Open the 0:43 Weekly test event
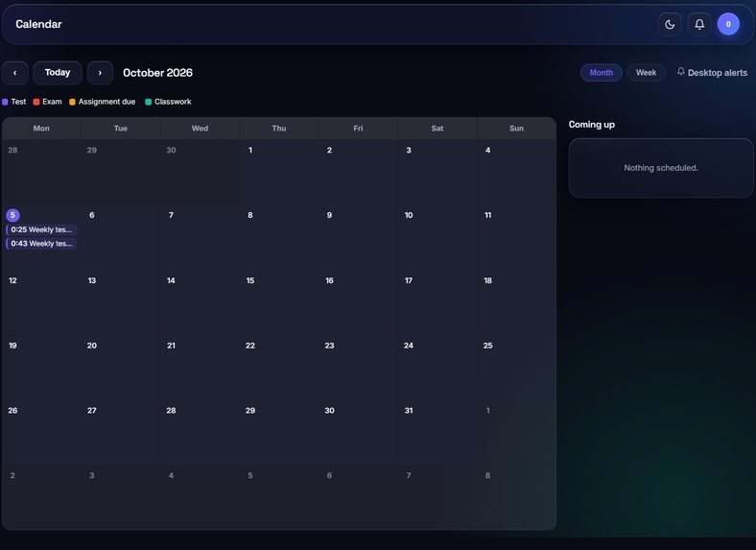756x550 pixels. tap(41, 244)
